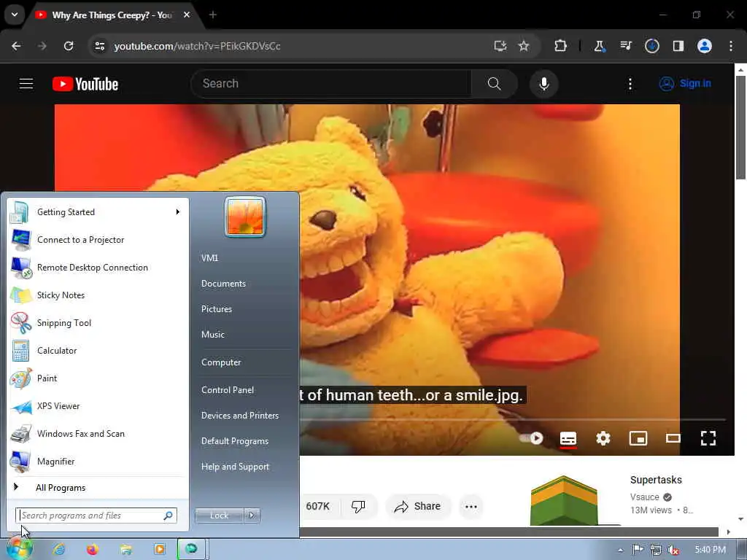The width and height of the screenshot is (747, 560).
Task: Launch Connect to a Projector
Action: 98,239
